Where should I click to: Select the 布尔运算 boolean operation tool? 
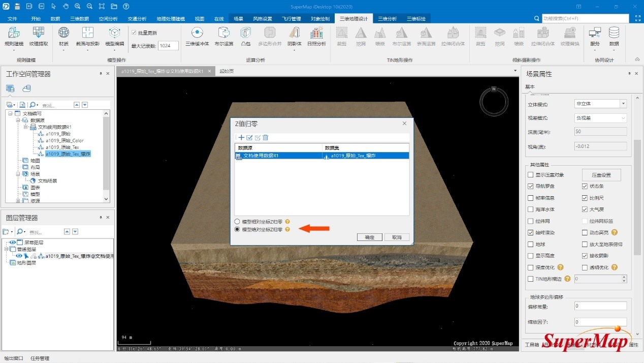click(223, 36)
